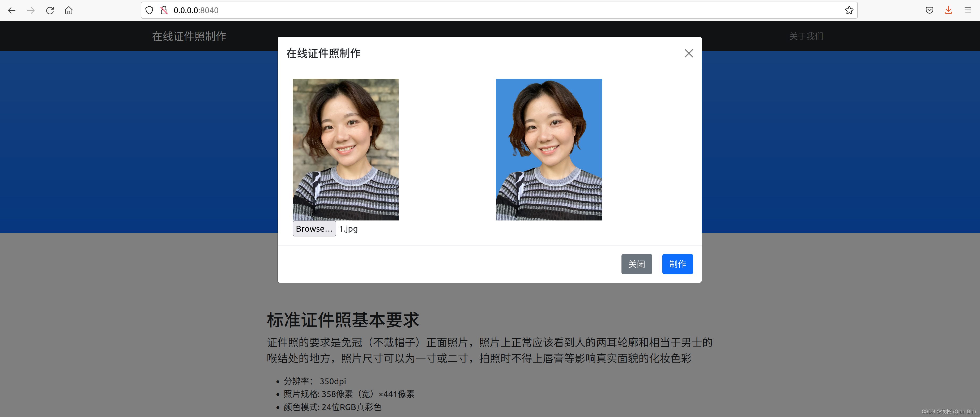Click the blue-background result photo
The image size is (980, 417).
point(549,149)
